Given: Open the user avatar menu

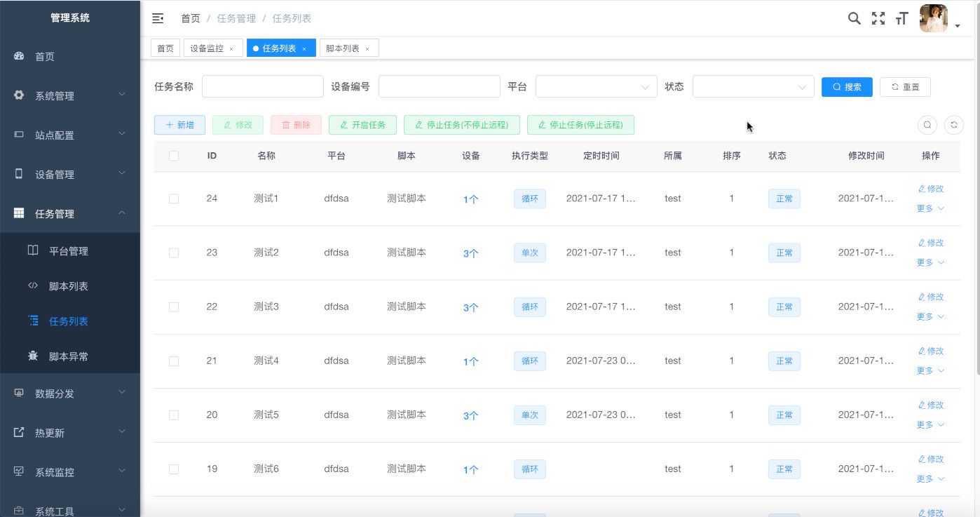Looking at the screenshot, I should coord(934,18).
